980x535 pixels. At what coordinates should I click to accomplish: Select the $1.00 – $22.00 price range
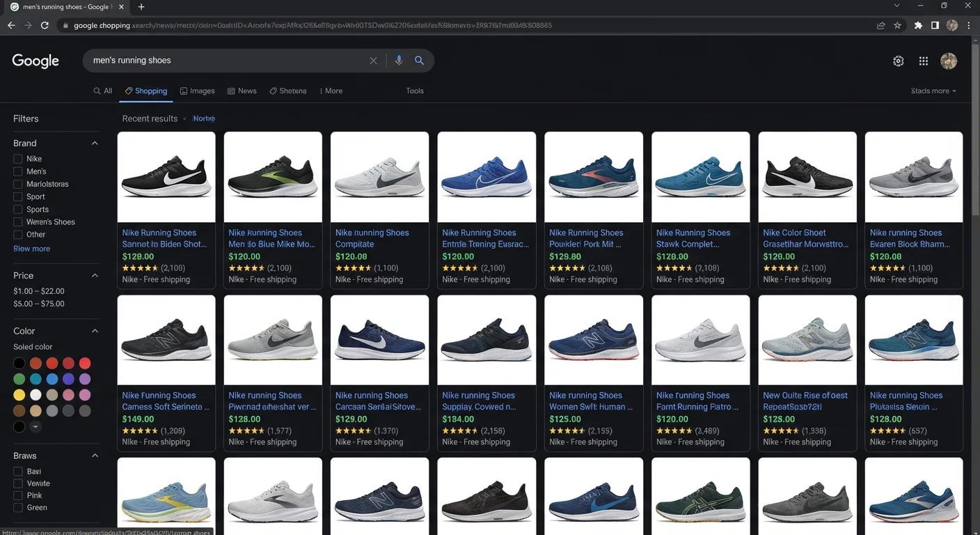click(x=39, y=291)
